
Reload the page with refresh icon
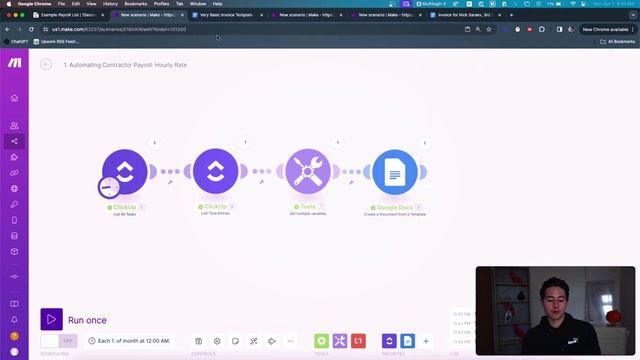31,29
